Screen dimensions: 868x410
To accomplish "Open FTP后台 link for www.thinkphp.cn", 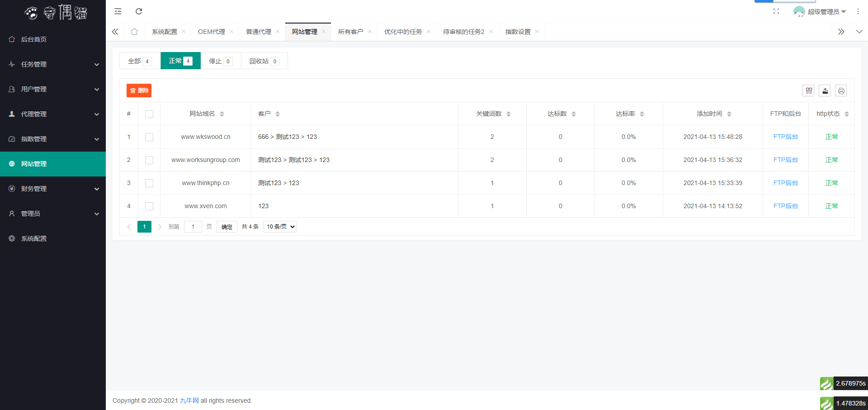I will (786, 183).
